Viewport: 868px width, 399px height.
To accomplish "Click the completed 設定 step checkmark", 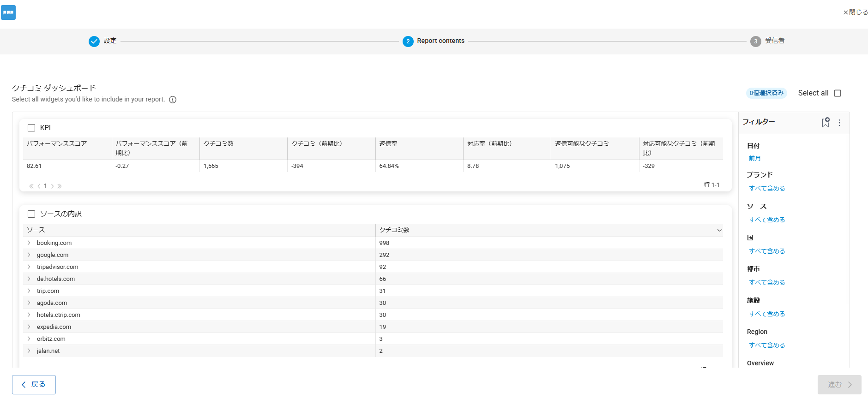I will [94, 42].
